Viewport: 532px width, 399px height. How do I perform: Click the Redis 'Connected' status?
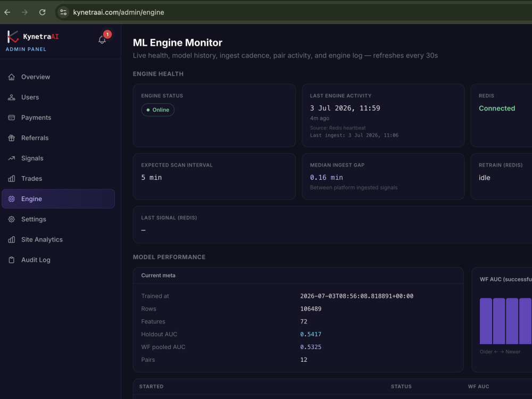(497, 108)
